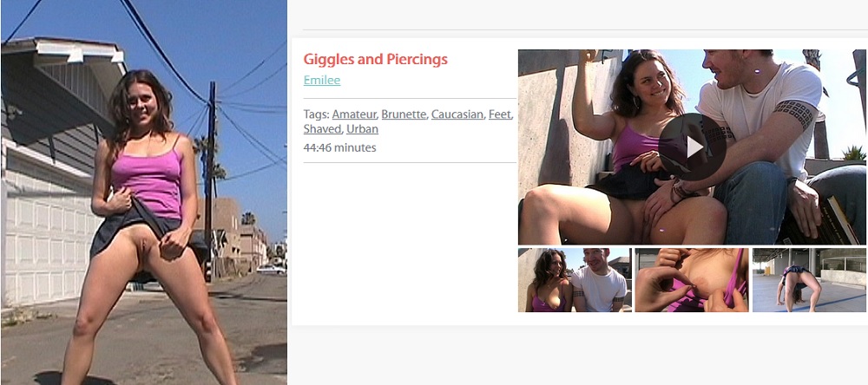
Task: Click the "Tags:" label
Action: click(x=316, y=114)
